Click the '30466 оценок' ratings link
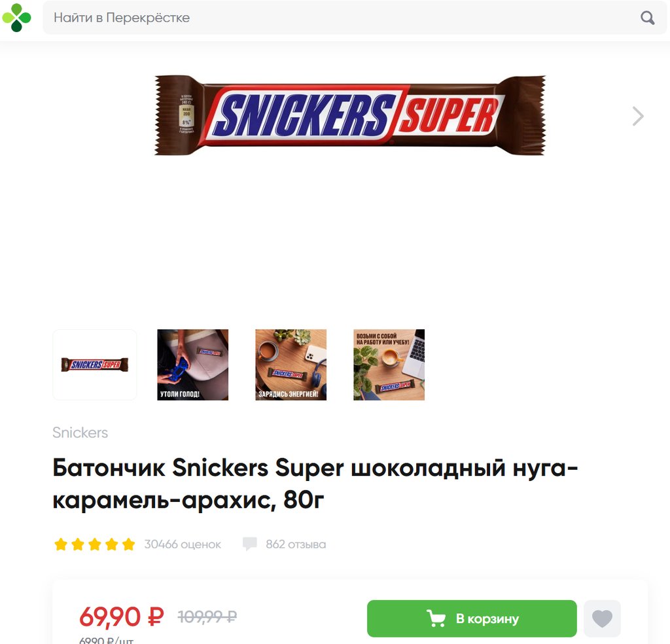Viewport: 670px width, 644px height. 183,545
